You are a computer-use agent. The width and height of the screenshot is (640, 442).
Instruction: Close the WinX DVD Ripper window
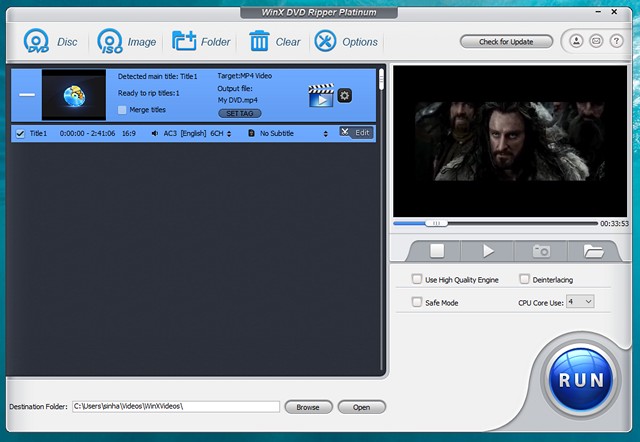coord(614,12)
